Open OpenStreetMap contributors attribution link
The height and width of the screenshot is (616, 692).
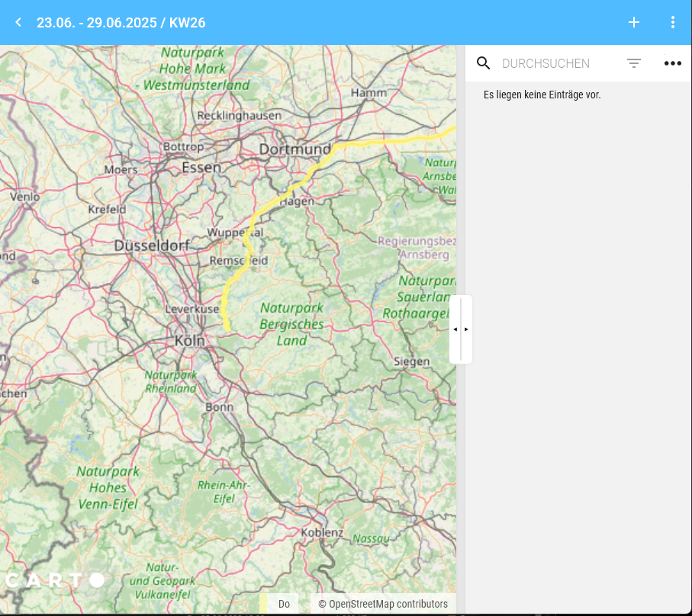pos(383,604)
